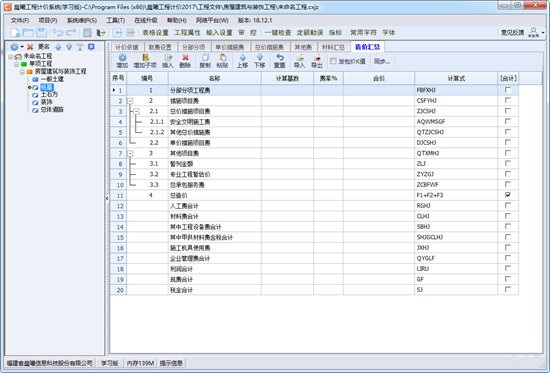
Task: Click the 意见反馈 button
Action: [x=512, y=33]
